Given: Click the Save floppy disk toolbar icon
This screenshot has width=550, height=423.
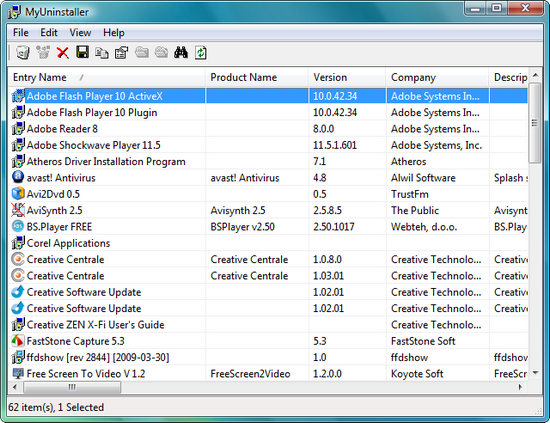Looking at the screenshot, I should click(82, 52).
